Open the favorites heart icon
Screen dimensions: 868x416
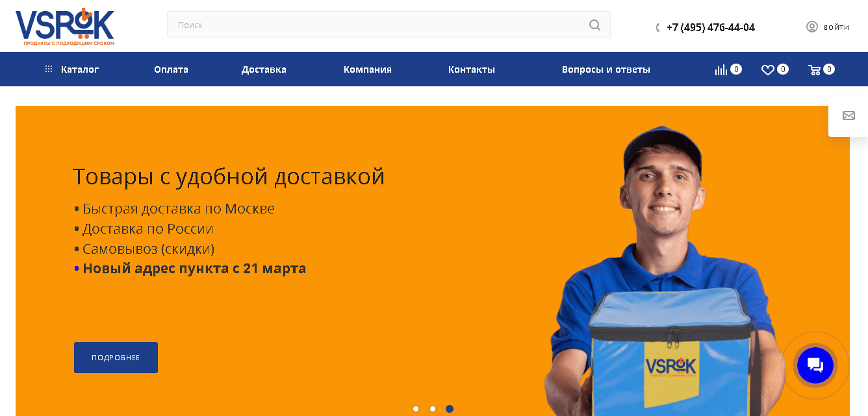click(x=768, y=69)
